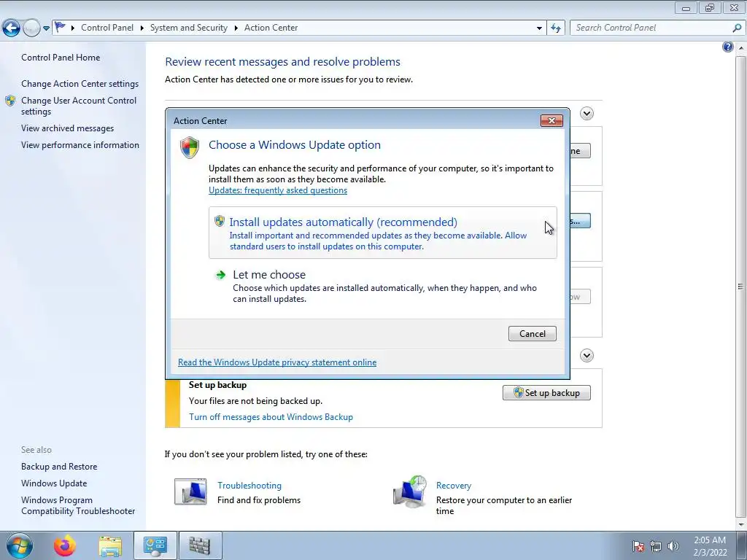747x560 pixels.
Task: Open Backup and Restore in See also
Action: pyautogui.click(x=59, y=467)
